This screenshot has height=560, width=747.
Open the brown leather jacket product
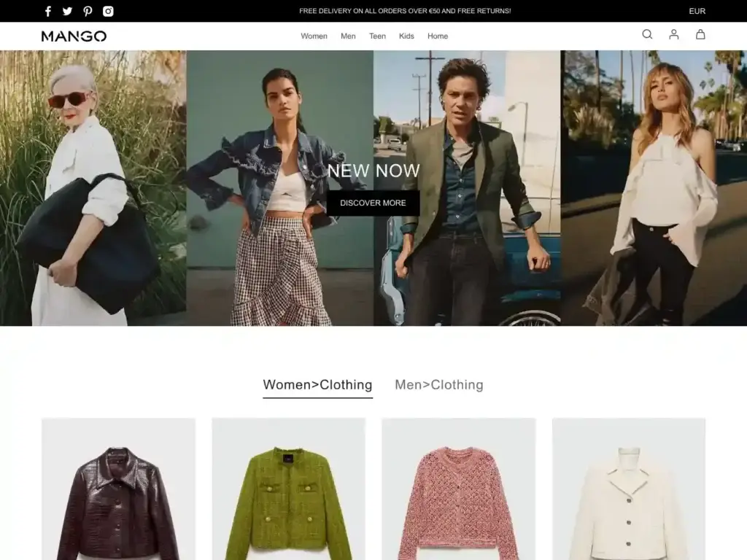pyautogui.click(x=118, y=496)
